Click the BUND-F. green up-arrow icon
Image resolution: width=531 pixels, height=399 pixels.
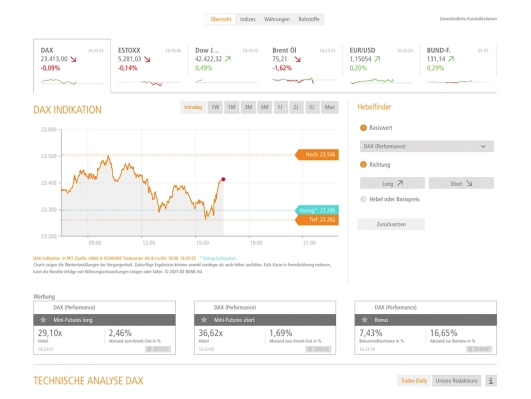click(x=451, y=59)
